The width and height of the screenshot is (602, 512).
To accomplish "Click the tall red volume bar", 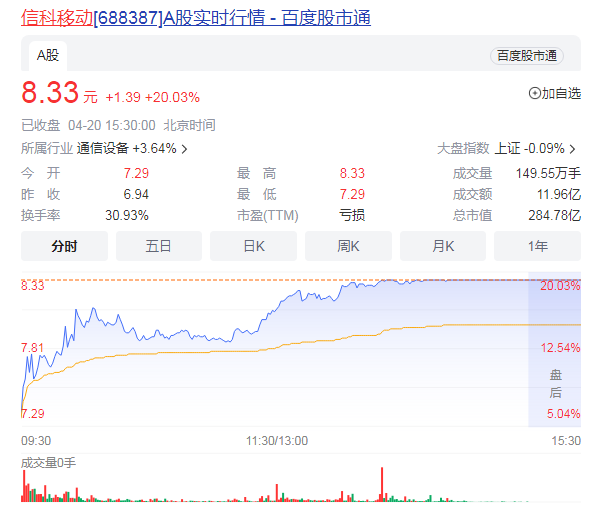I will coord(381,484).
